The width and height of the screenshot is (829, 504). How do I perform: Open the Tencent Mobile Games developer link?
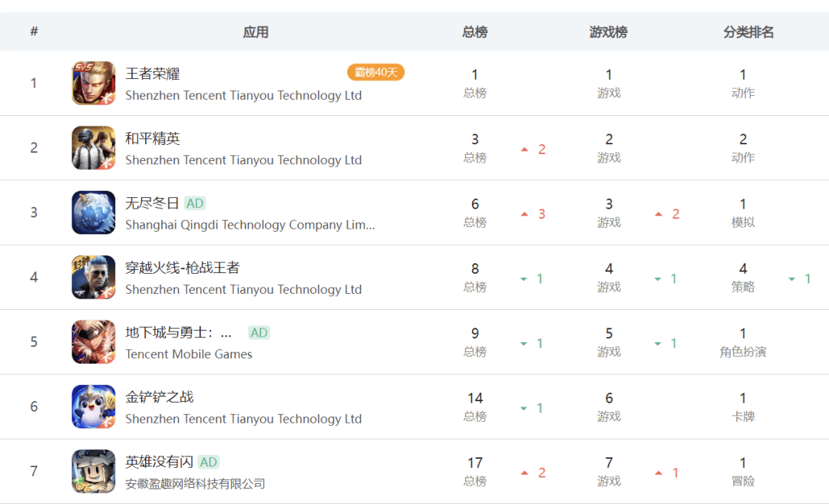click(x=189, y=354)
